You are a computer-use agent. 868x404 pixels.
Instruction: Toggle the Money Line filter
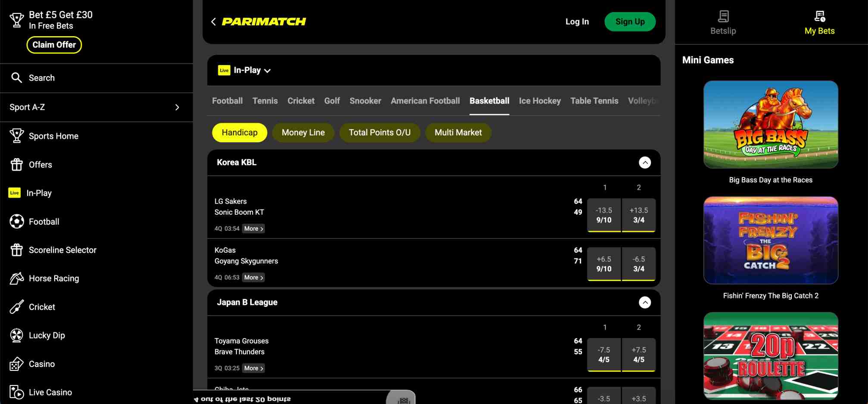(x=303, y=132)
